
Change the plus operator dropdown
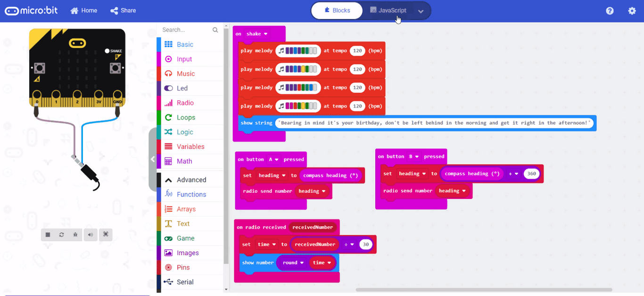tap(513, 174)
